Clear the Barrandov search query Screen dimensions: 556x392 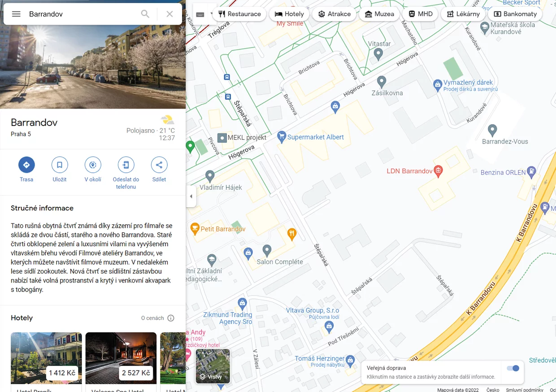pos(169,14)
